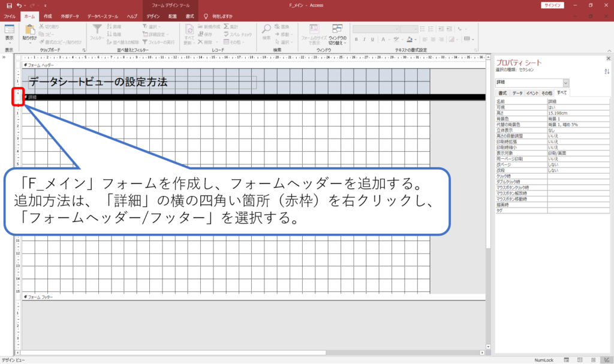Click the Undo arrow in the title bar
614x364 pixels.
point(19,5)
